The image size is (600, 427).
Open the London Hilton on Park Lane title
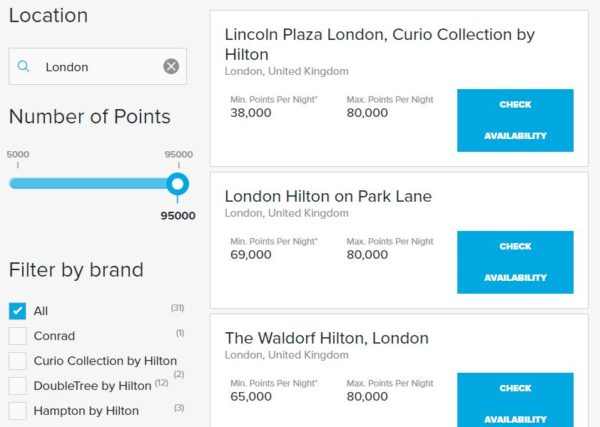click(328, 196)
